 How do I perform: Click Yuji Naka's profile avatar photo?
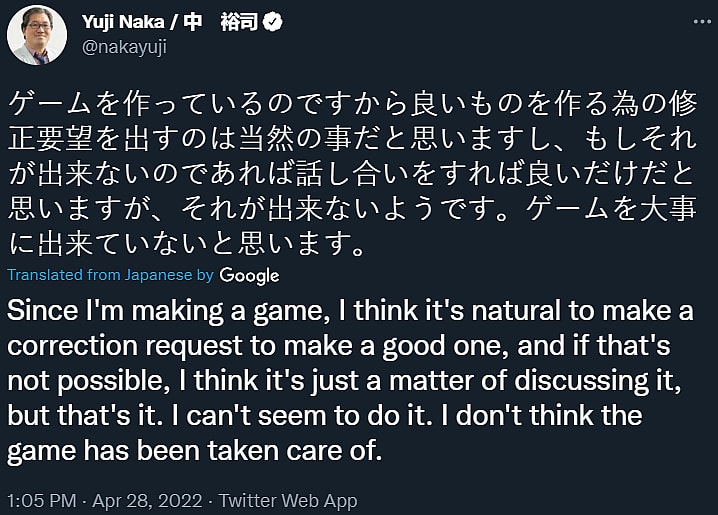37,35
